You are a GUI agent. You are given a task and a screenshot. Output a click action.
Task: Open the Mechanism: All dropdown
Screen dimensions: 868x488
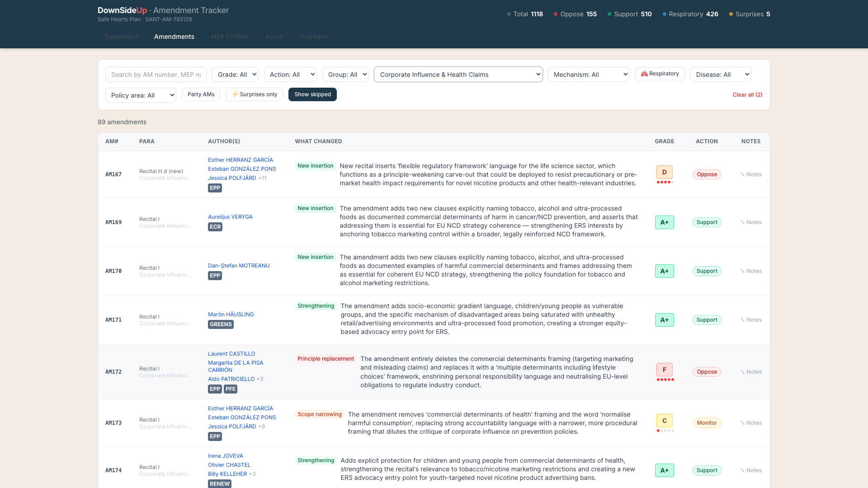click(x=589, y=75)
